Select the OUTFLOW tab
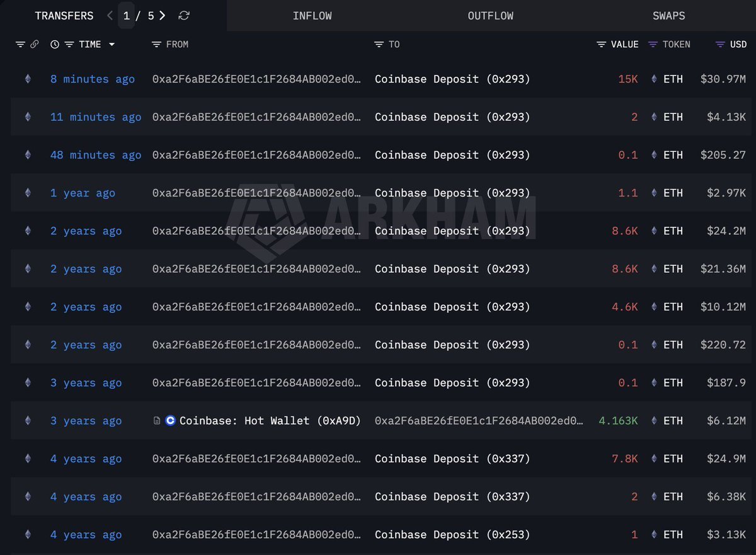Screen dimensions: 756x555 pos(490,15)
